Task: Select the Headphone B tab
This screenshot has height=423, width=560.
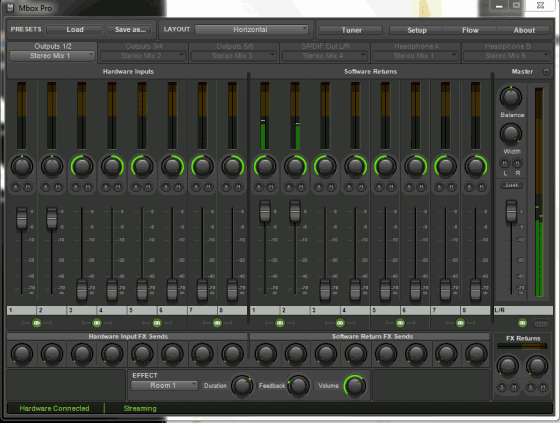Action: 508,46
